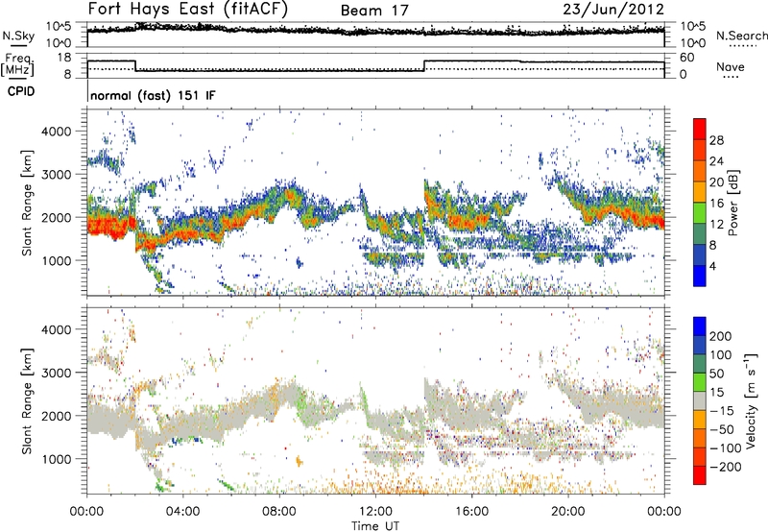
Task: Click the 'Nave' legend label
Action: pyautogui.click(x=731, y=66)
